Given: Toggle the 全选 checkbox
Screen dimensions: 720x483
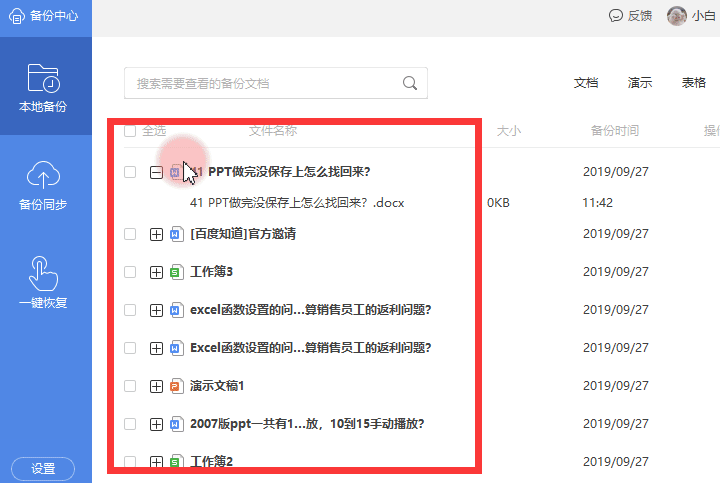Looking at the screenshot, I should (130, 131).
